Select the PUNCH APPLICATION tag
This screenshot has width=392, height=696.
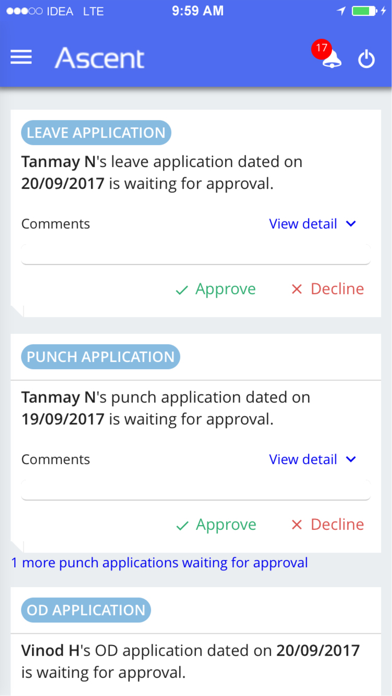[x=101, y=357]
